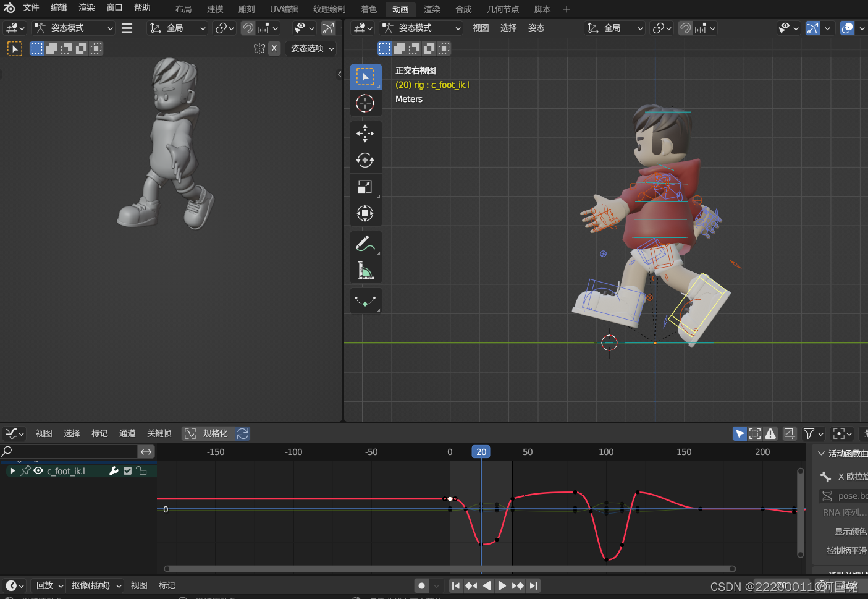The image size is (868, 599).
Task: Select the box select tool in right viewport toolbar
Action: coord(365,77)
